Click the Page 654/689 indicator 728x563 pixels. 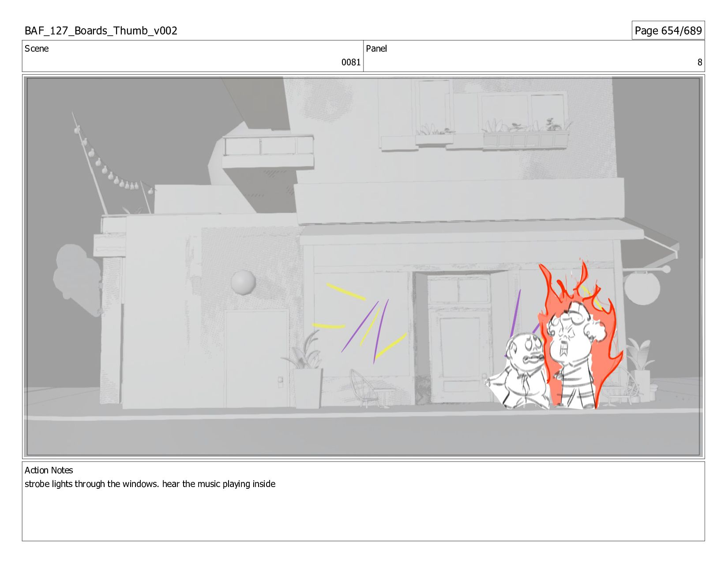(668, 30)
